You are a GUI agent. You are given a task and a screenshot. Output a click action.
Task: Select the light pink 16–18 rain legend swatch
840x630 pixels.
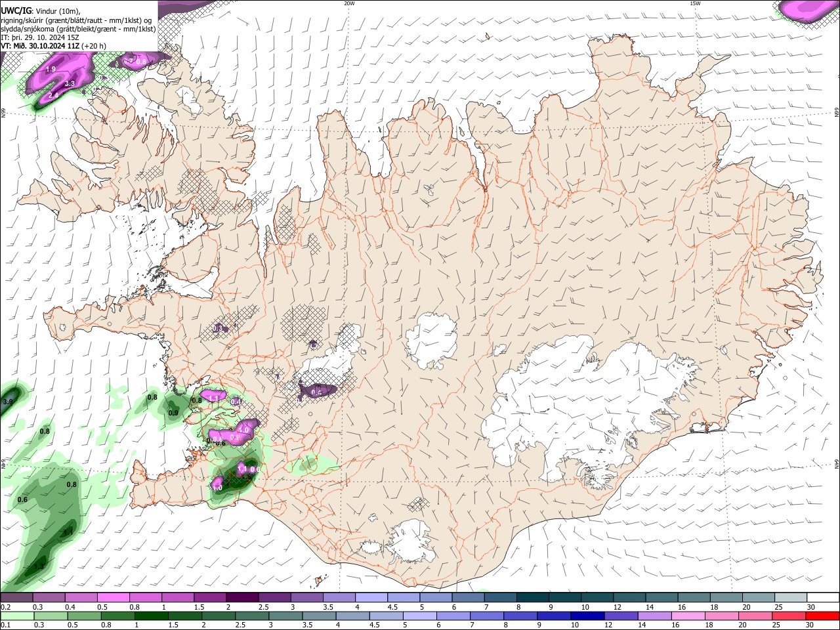coord(688,616)
